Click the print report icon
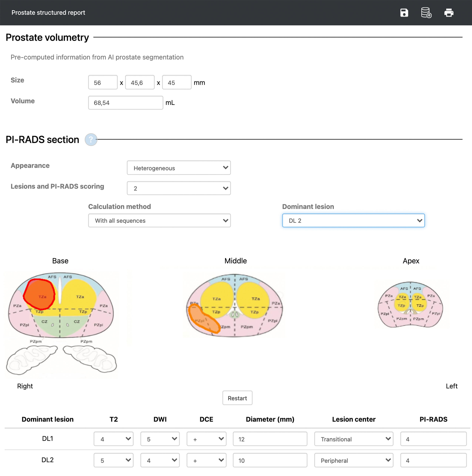This screenshot has height=476, width=472. click(x=449, y=13)
